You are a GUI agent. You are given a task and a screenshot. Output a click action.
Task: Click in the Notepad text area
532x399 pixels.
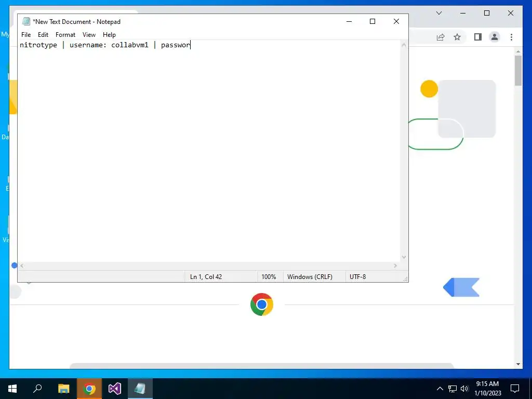(x=209, y=151)
